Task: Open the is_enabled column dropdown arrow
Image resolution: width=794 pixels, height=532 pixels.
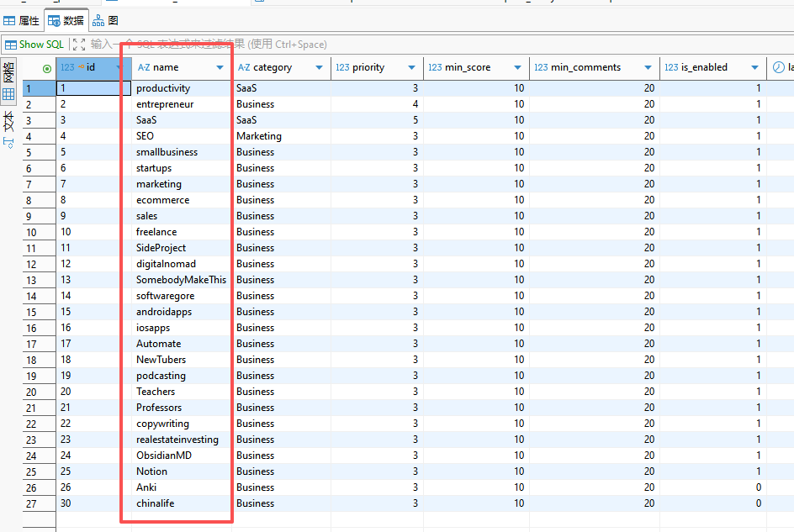Action: pos(755,68)
